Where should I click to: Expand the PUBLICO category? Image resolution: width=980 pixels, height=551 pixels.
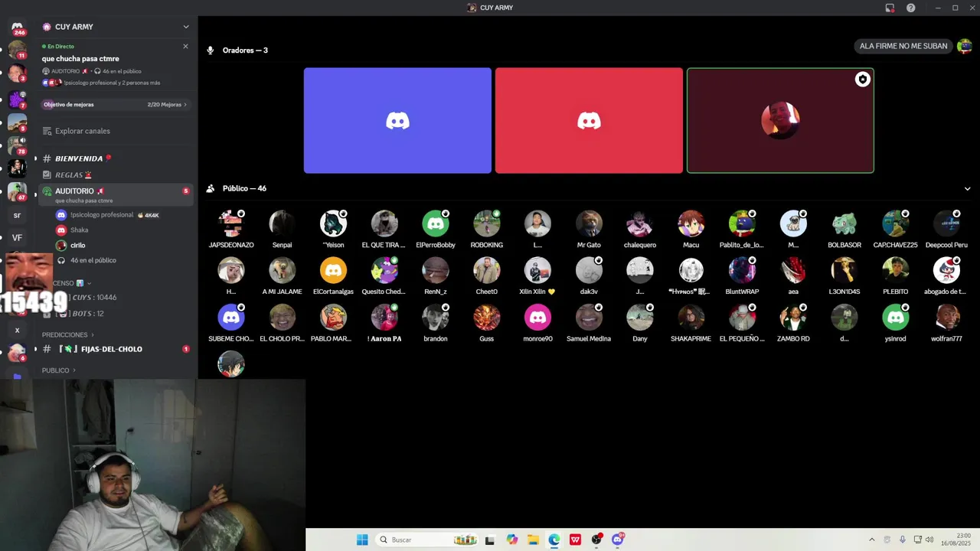click(x=59, y=370)
